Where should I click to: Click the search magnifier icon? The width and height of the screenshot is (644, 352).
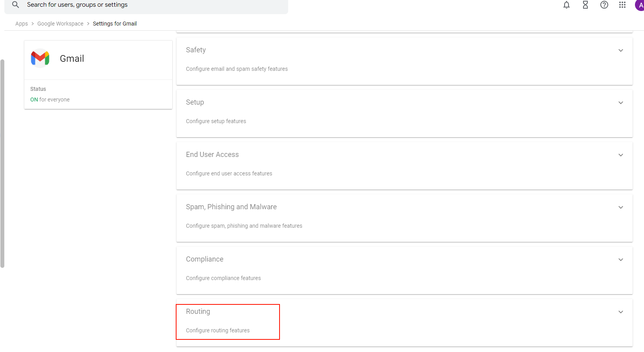tap(15, 5)
